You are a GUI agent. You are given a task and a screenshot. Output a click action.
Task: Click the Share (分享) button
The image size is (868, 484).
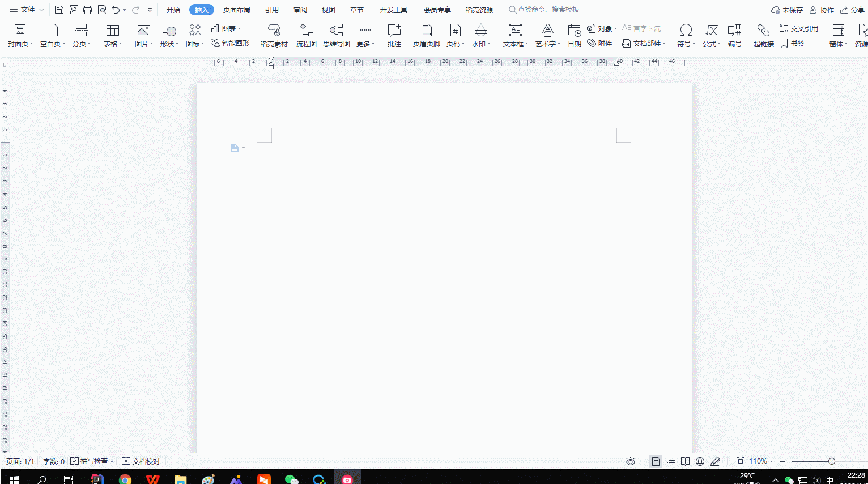pos(852,10)
